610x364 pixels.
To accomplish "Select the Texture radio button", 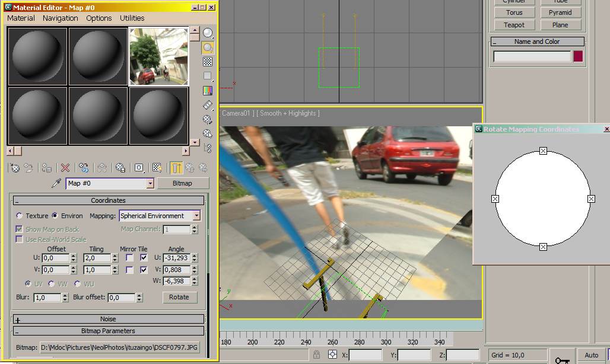I will [x=20, y=216].
